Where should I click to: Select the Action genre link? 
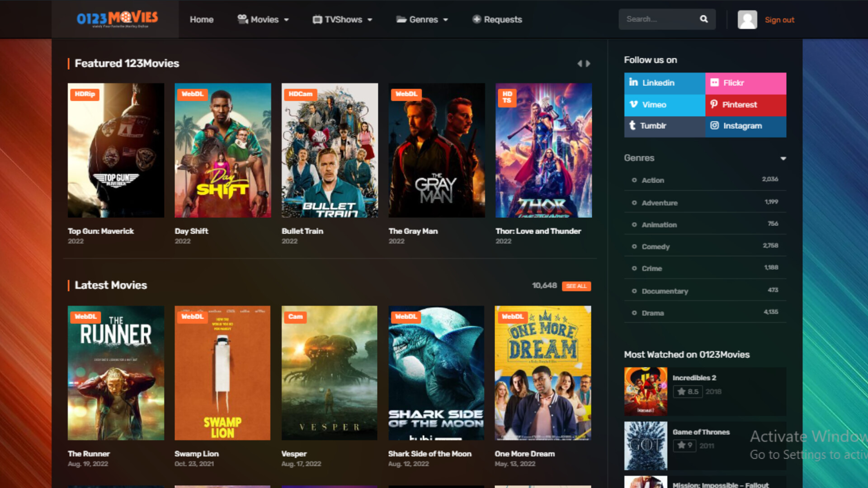click(652, 180)
